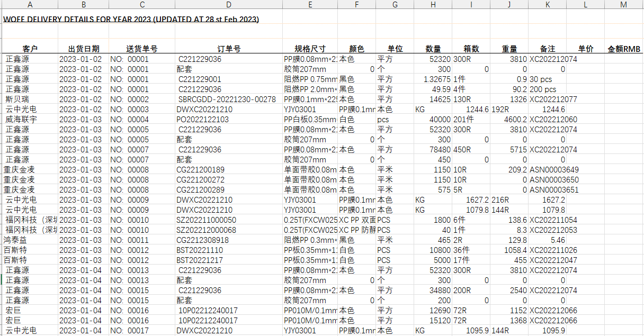This screenshot has width=644, height=336.
Task: Select the 出货日期 header cell
Action: pos(83,49)
